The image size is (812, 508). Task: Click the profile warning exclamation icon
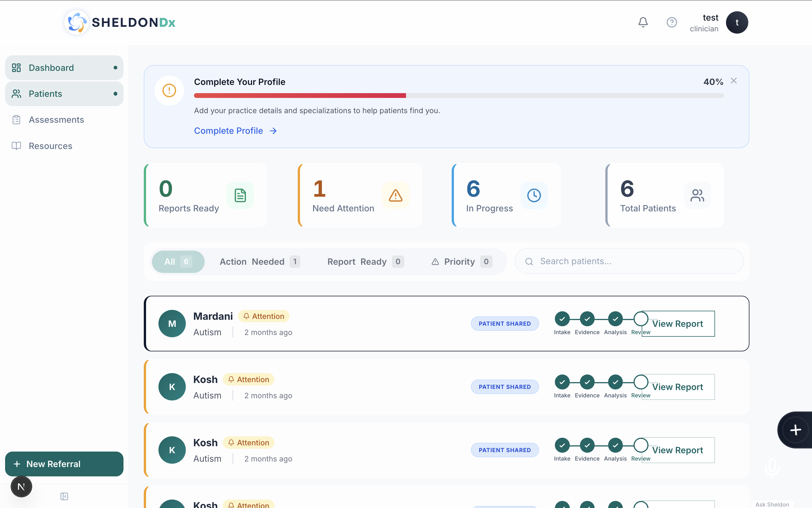169,90
